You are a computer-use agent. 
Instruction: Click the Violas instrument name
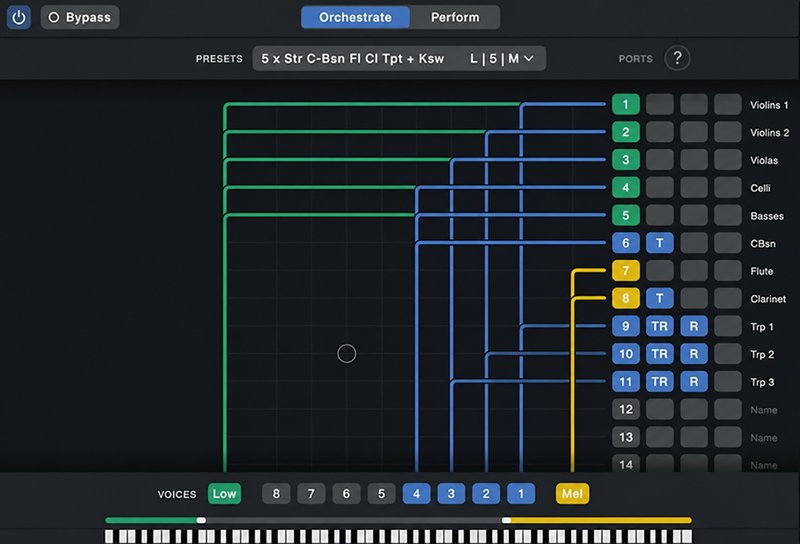coord(764,160)
